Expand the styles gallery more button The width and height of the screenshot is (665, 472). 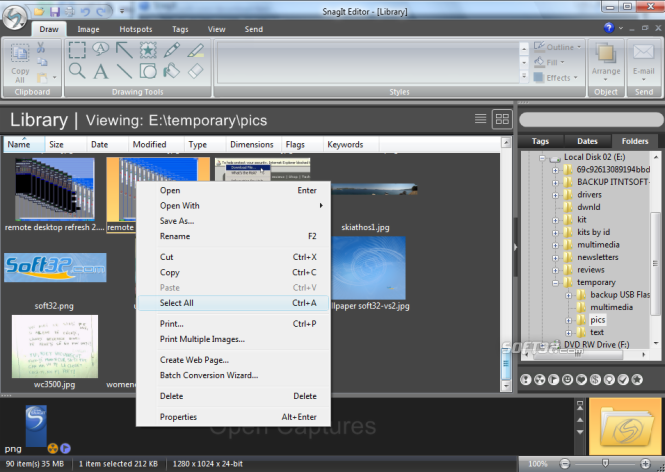pos(524,76)
